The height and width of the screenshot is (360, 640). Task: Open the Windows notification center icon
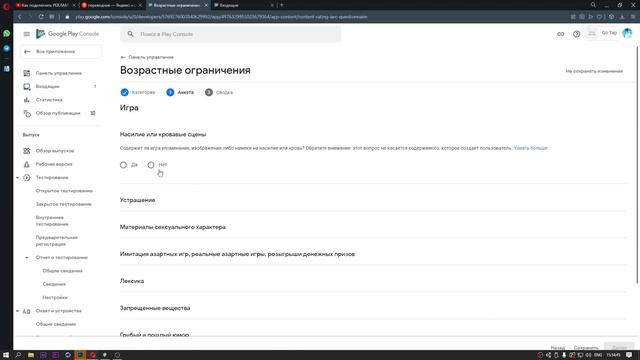click(629, 355)
